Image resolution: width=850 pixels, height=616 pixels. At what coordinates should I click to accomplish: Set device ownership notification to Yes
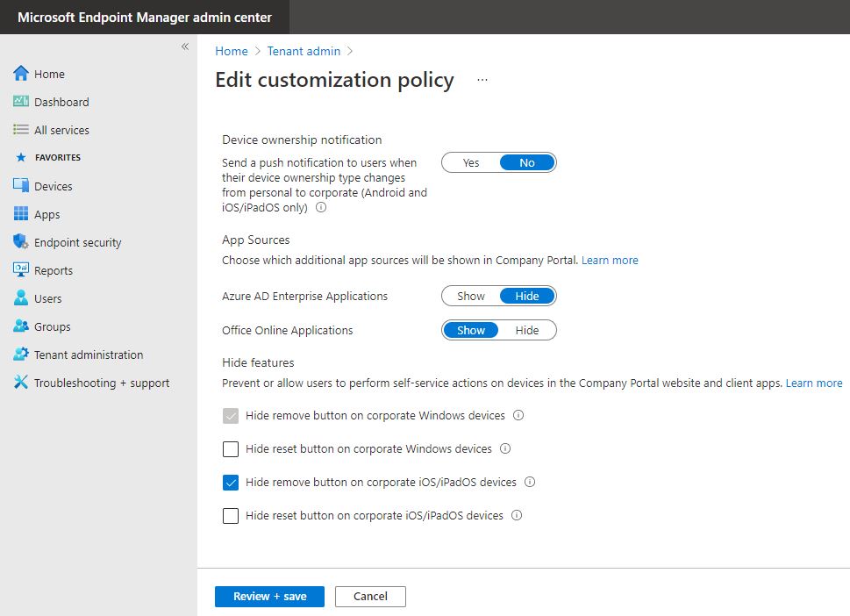(x=470, y=162)
